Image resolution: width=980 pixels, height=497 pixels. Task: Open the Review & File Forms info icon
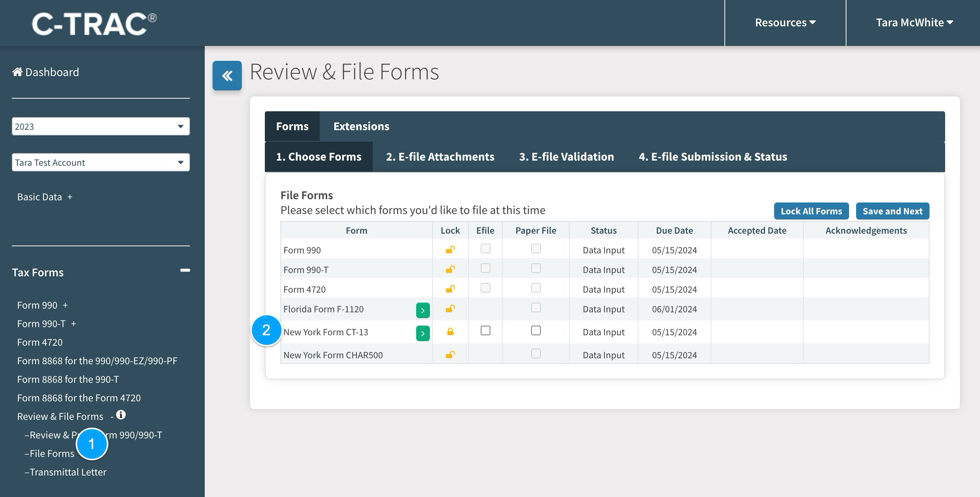pos(121,415)
